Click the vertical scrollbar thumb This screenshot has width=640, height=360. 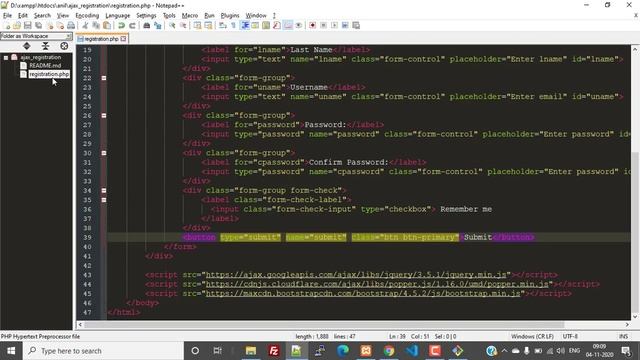pyautogui.click(x=635, y=231)
